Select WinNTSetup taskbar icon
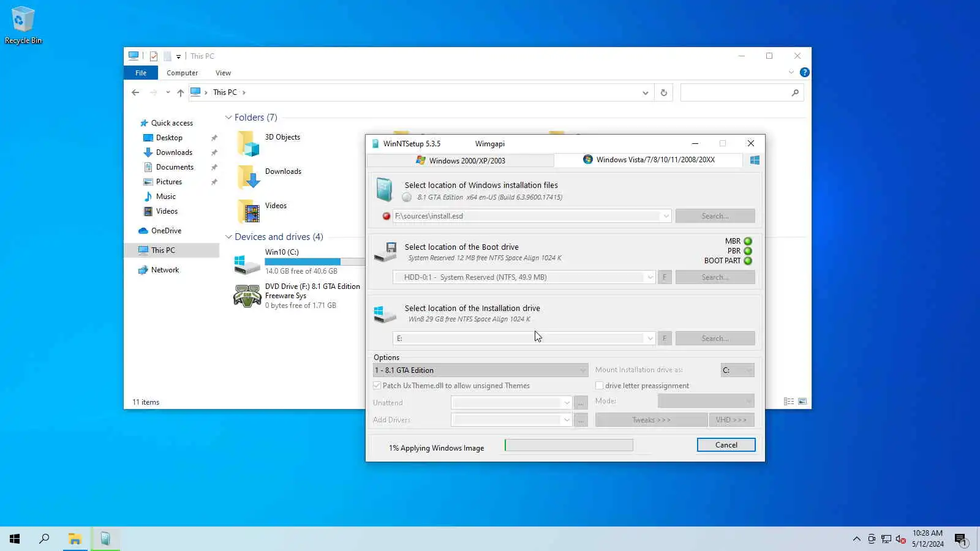 105,539
